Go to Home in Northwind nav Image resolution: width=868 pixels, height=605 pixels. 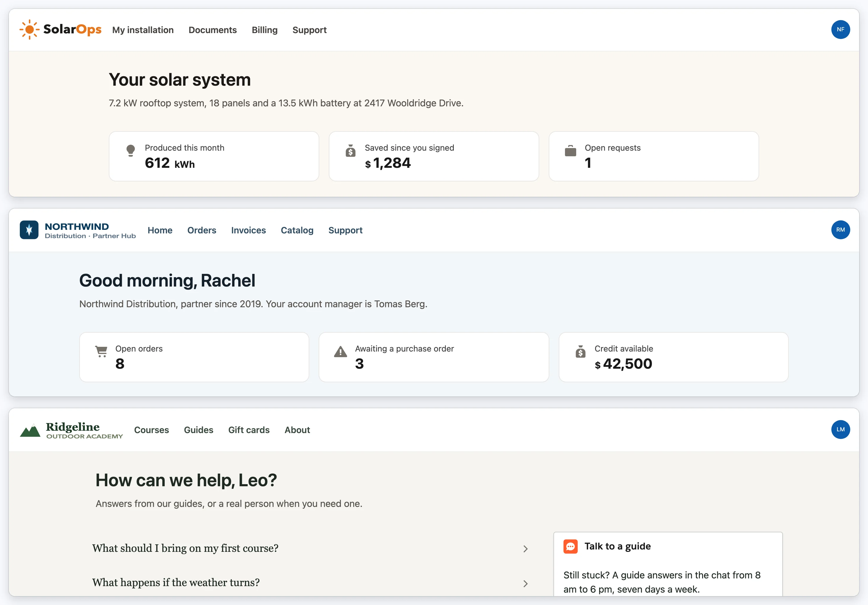click(x=160, y=230)
